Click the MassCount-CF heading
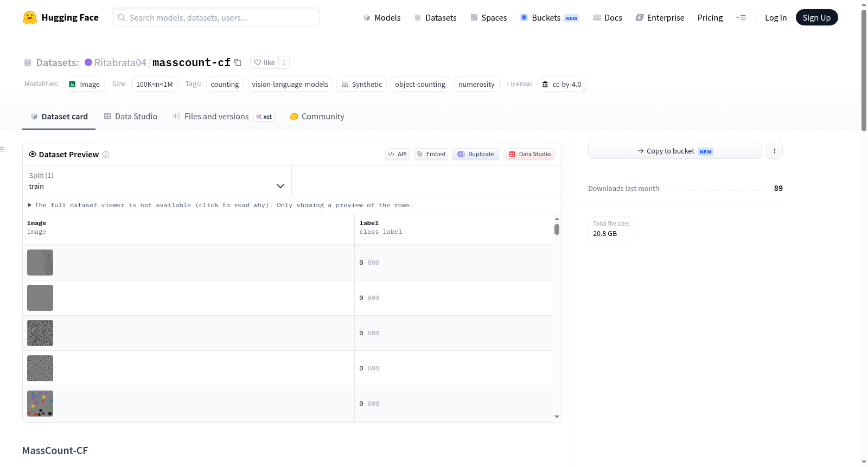 pyautogui.click(x=55, y=451)
